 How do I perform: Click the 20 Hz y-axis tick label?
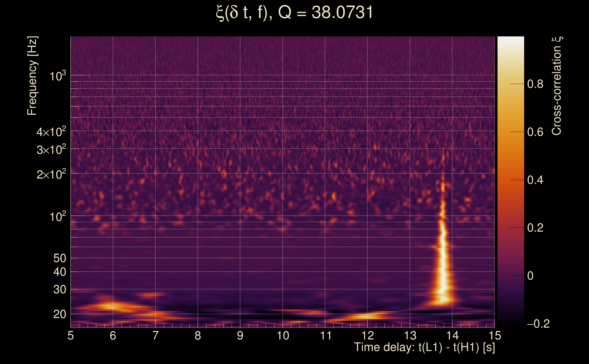point(59,314)
